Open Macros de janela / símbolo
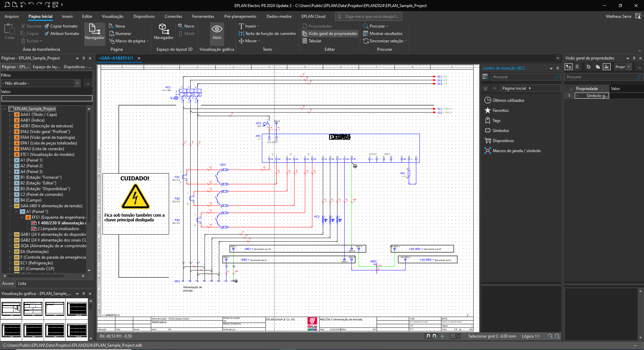This screenshot has height=350, width=644. pos(516,150)
